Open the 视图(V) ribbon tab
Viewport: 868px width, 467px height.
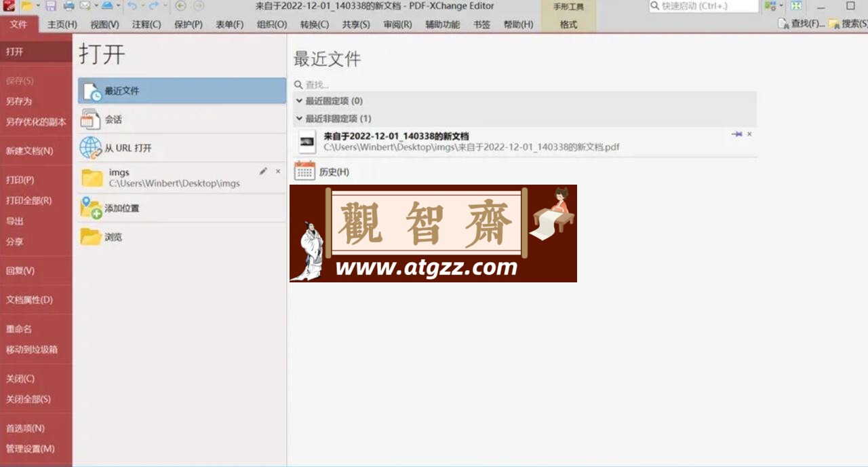104,24
